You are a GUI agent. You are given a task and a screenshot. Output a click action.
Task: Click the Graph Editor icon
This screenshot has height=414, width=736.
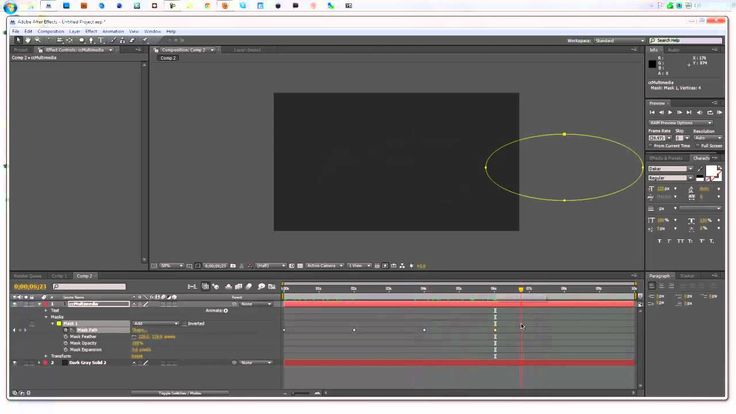tap(272, 286)
